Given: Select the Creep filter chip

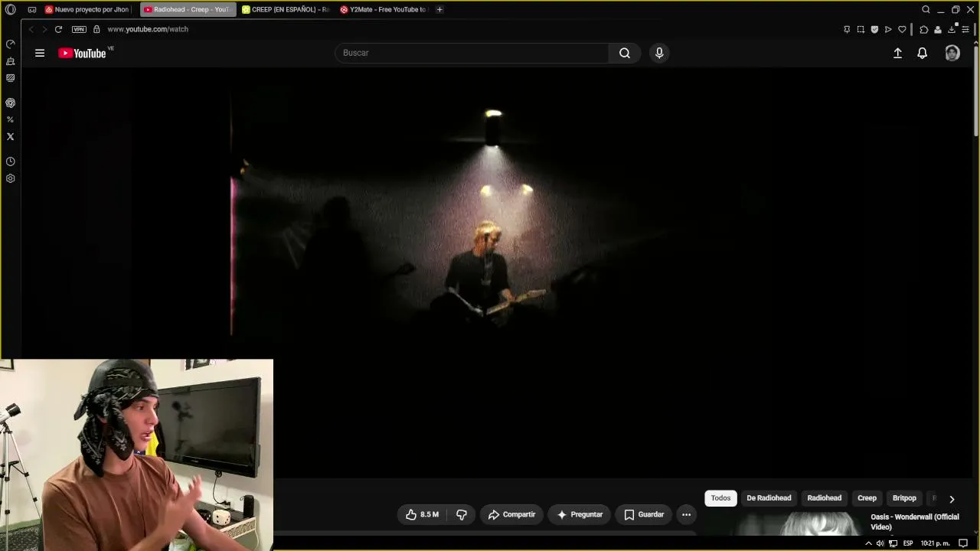Looking at the screenshot, I should [867, 498].
